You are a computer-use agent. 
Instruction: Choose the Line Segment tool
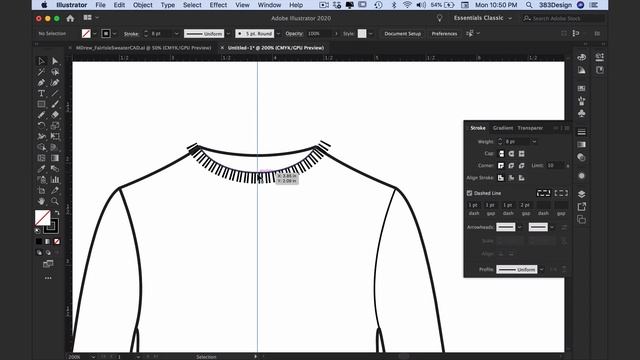pyautogui.click(x=55, y=93)
